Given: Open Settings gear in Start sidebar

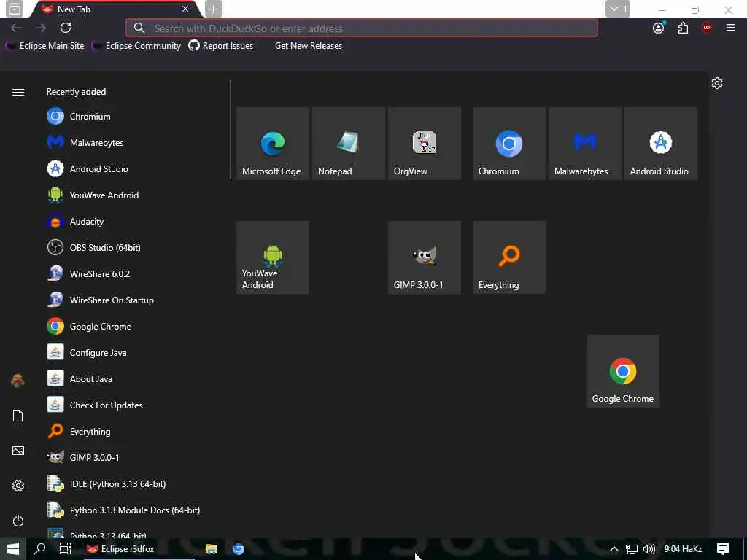Looking at the screenshot, I should 18,486.
